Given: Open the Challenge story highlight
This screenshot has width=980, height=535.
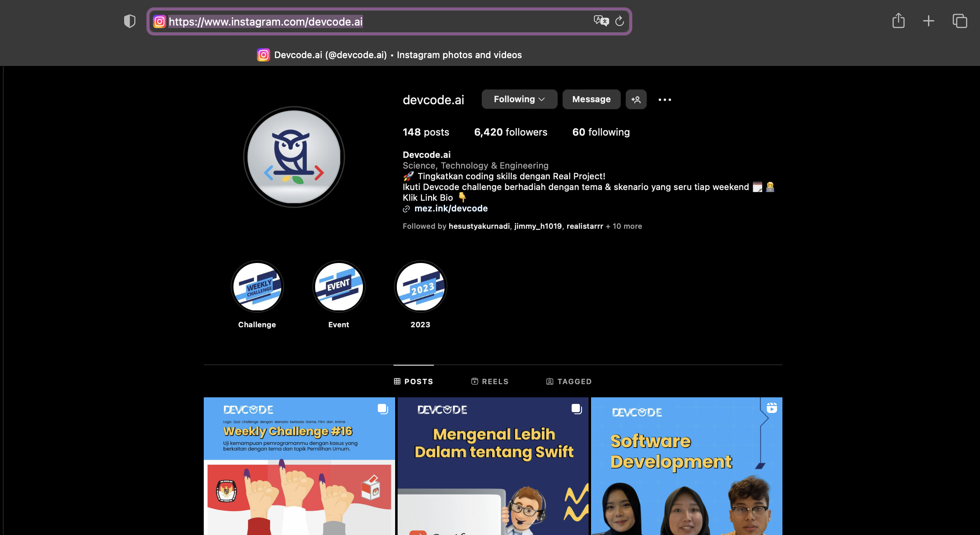Looking at the screenshot, I should point(257,286).
